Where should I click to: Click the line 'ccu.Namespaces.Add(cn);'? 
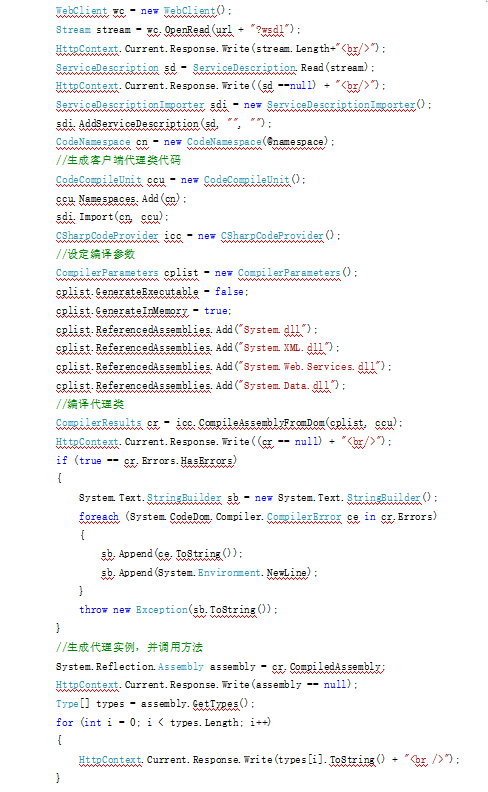[x=121, y=199]
